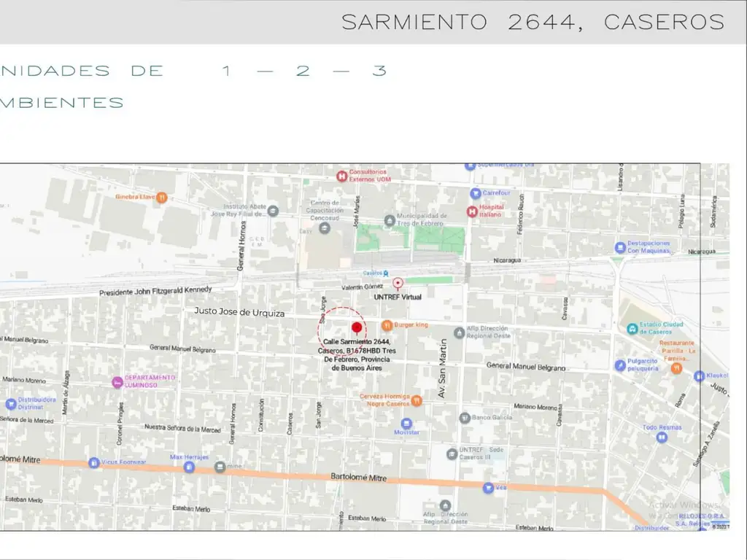
Task: Select the Ginebra Llave restaurant icon
Action: point(162,197)
